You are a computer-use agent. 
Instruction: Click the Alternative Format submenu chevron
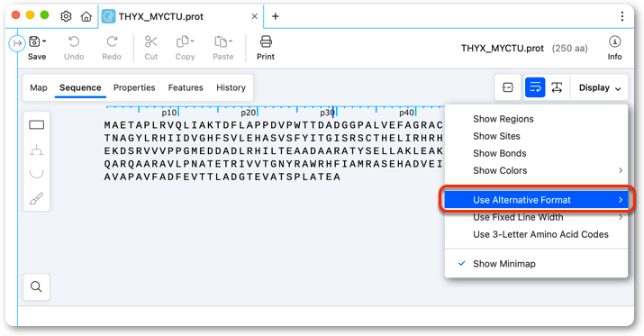(621, 200)
